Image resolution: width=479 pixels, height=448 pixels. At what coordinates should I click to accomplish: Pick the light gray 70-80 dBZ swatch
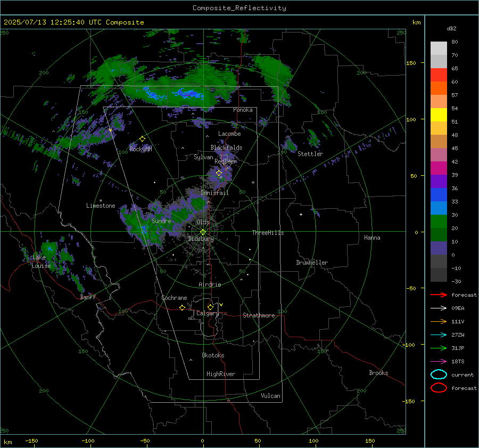pos(439,48)
